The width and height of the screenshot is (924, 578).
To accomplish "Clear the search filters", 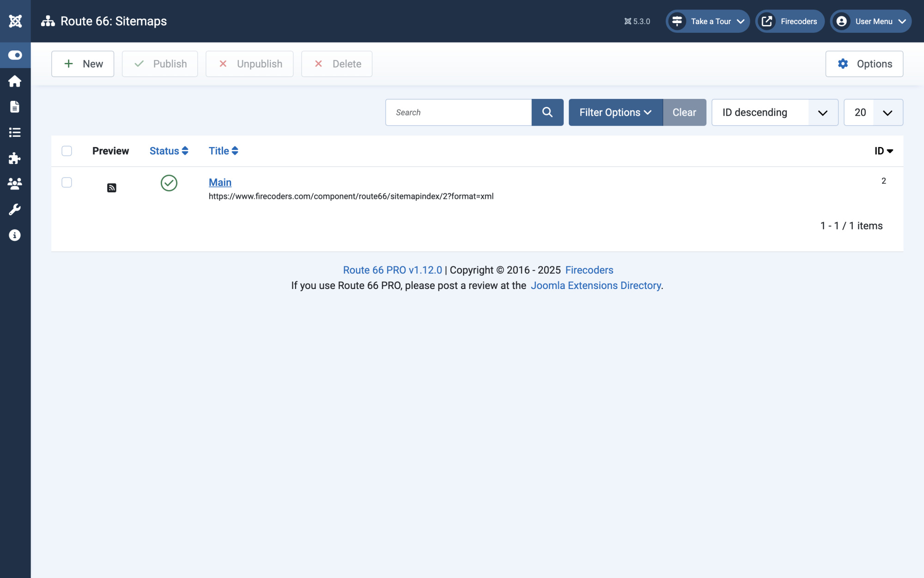I will (684, 112).
